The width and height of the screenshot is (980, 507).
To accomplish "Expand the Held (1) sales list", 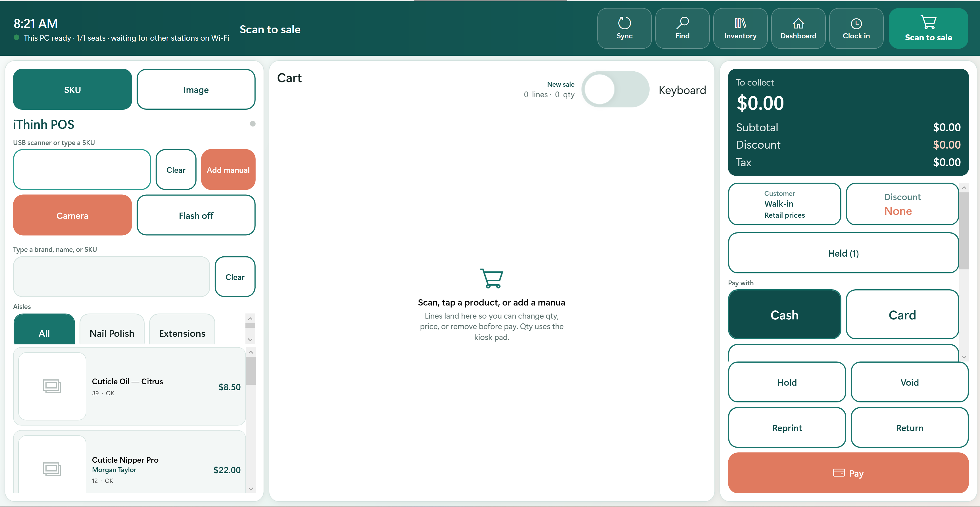I will click(843, 253).
